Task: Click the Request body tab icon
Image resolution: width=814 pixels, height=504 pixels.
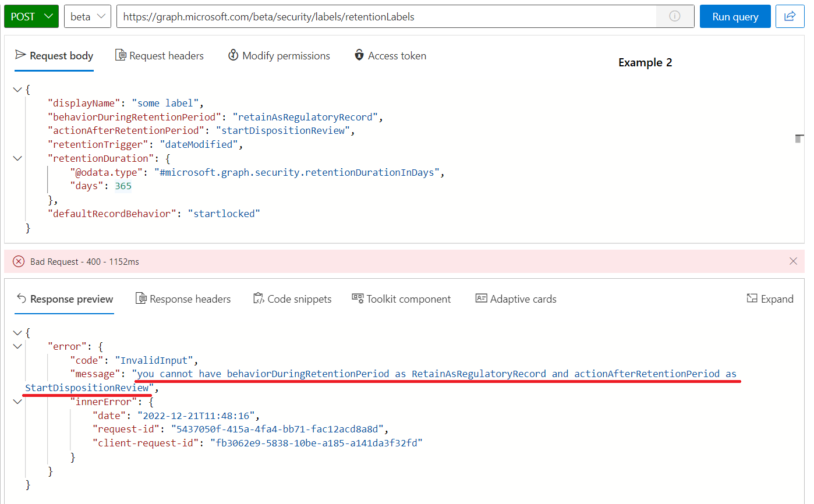Action: click(x=20, y=55)
